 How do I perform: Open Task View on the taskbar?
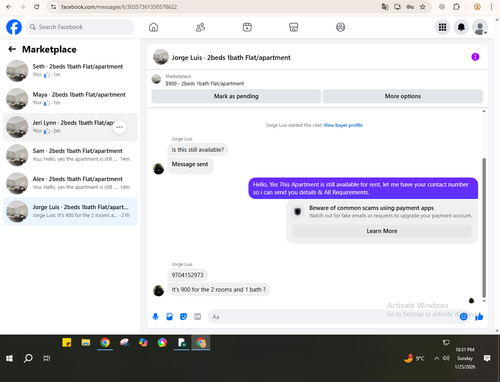(47, 358)
